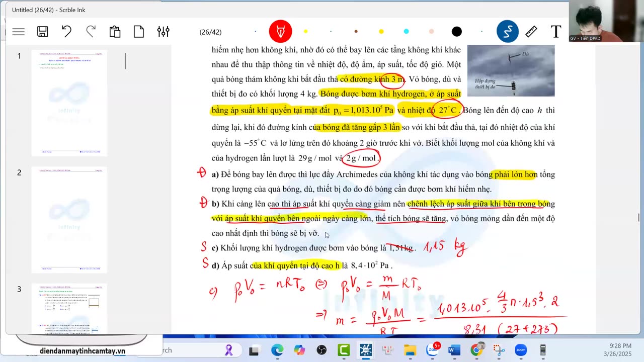This screenshot has width=644, height=362.
Task: Open the pen settings sliders icon
Action: pos(163,32)
